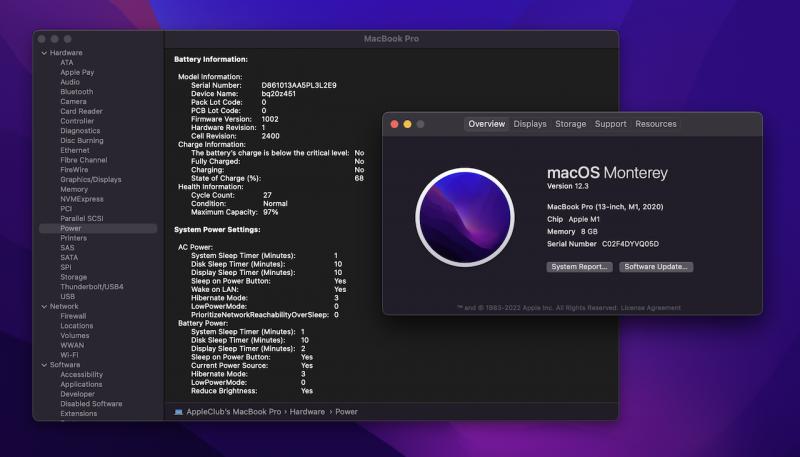
Task: Switch to the Overview tab
Action: pyautogui.click(x=486, y=124)
